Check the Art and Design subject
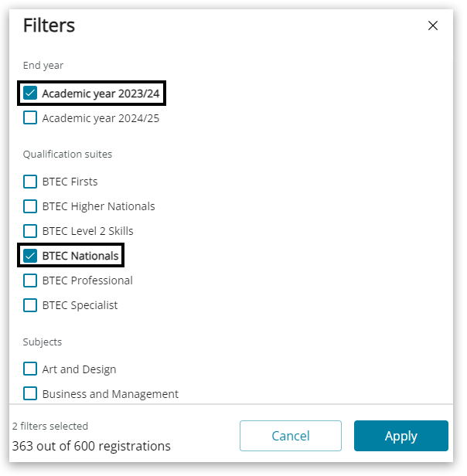This screenshot has height=476, width=467. (x=30, y=369)
